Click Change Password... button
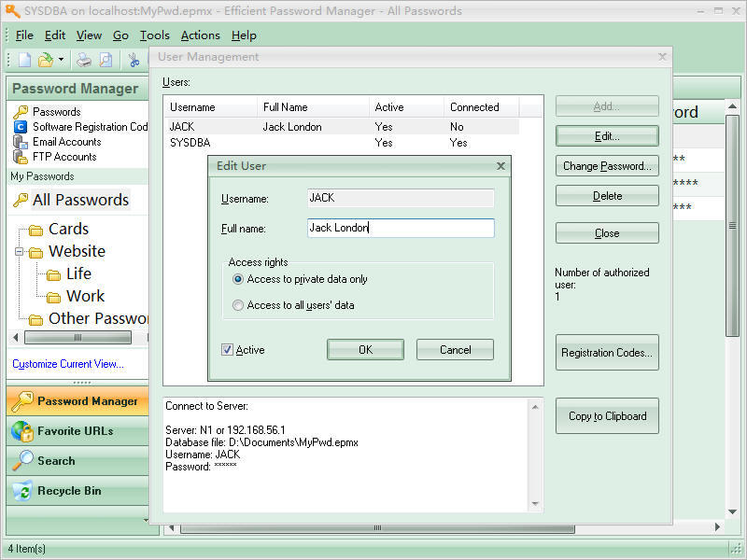747x560 pixels. click(607, 166)
